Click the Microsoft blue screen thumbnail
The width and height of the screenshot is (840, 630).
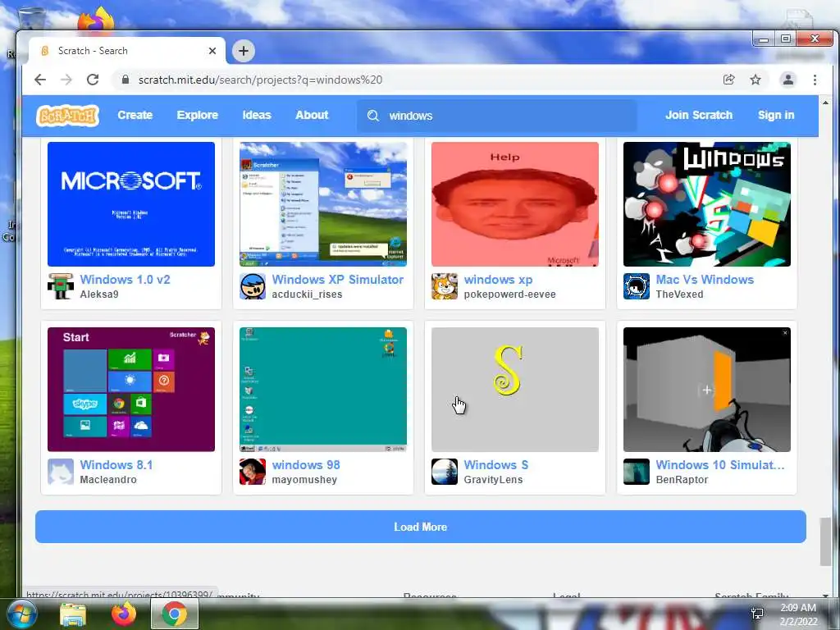131,204
